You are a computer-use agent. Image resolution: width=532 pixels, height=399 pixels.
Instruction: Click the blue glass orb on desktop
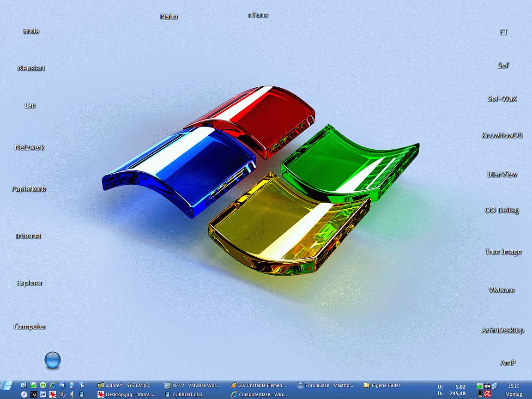point(53,360)
